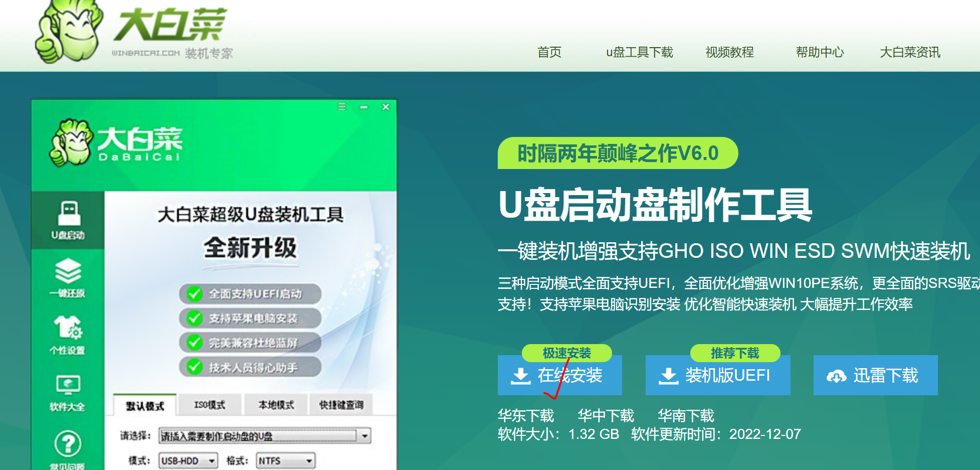Image resolution: width=980 pixels, height=470 pixels.
Task: Click the 迅雷下载 button
Action: (876, 375)
